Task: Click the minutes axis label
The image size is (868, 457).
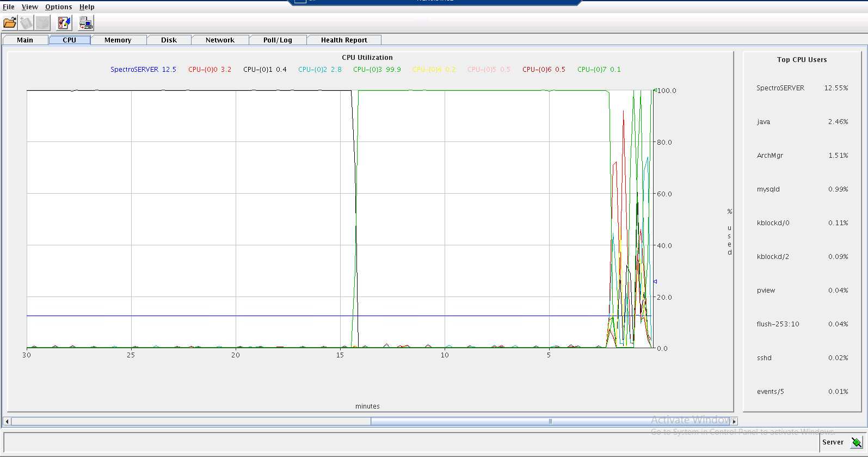Action: [367, 406]
